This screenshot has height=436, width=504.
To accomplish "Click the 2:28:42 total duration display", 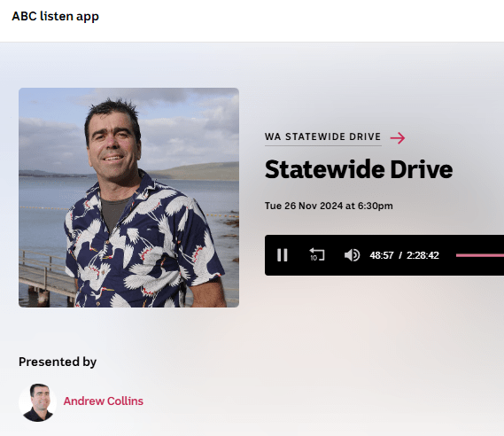I will (x=423, y=255).
